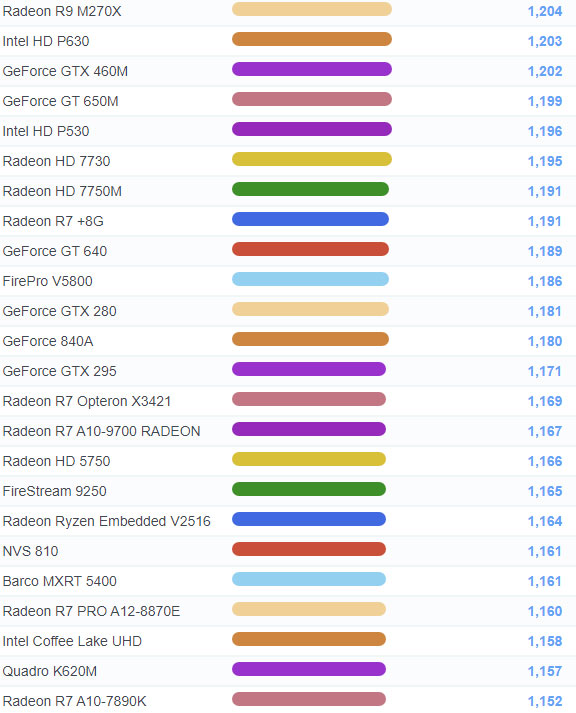576x713 pixels.
Task: Click the light blue FirePro V5800 bar
Action: pyautogui.click(x=311, y=279)
